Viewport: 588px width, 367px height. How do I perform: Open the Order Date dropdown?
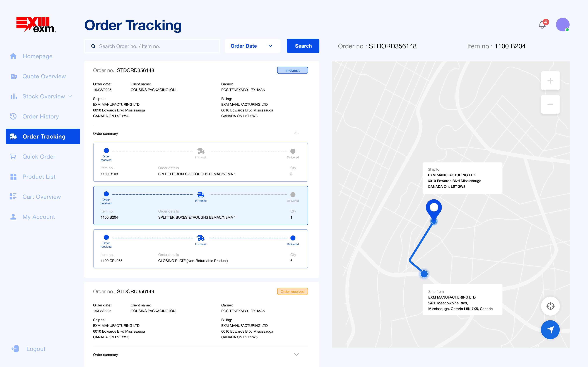pyautogui.click(x=252, y=46)
